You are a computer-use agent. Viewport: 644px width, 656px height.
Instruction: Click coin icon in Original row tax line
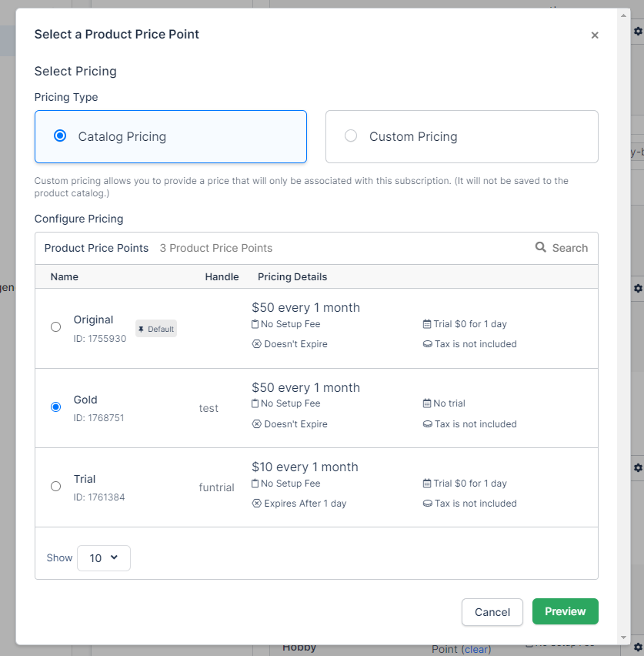tap(427, 344)
